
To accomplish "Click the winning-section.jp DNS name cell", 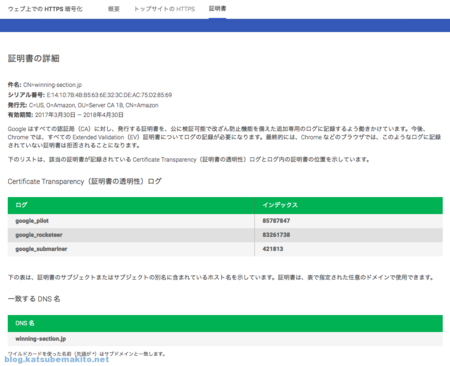I will tap(225, 339).
